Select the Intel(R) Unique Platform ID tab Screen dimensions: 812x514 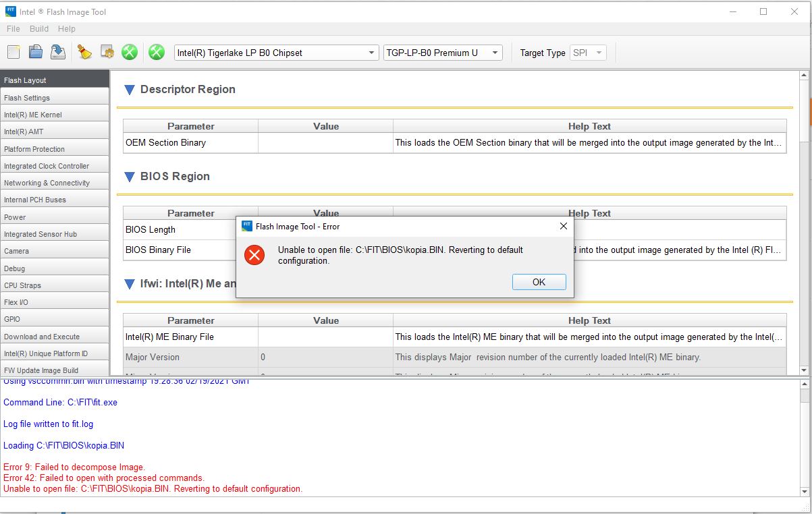click(x=54, y=353)
